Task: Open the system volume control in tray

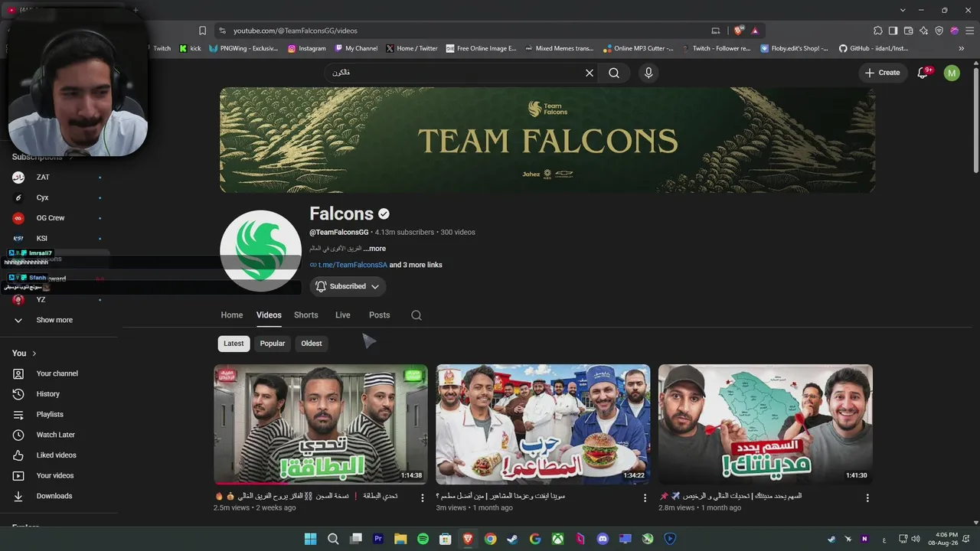Action: (x=916, y=539)
